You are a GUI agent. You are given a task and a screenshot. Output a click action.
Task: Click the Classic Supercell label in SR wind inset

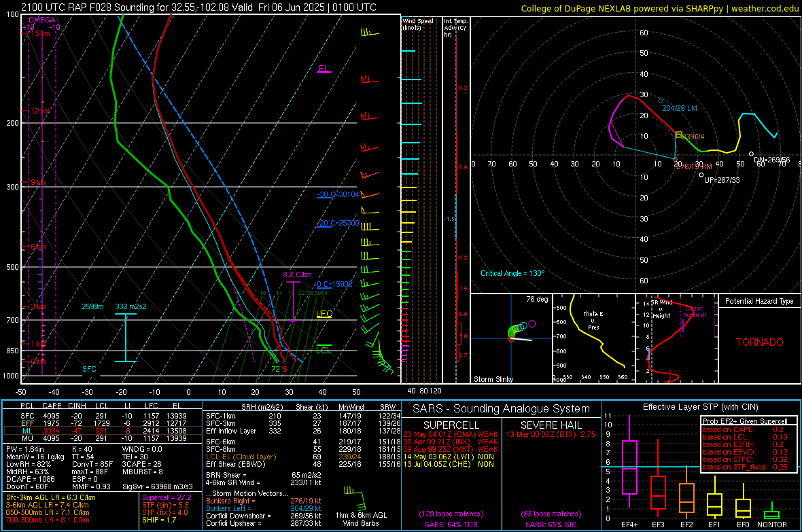pyautogui.click(x=695, y=312)
